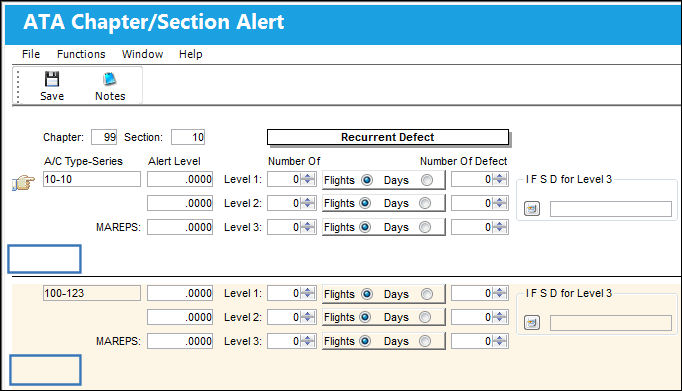Adjust Number Of stepper for 10-10 Level 2
Image resolution: width=682 pixels, height=391 pixels.
pos(308,203)
